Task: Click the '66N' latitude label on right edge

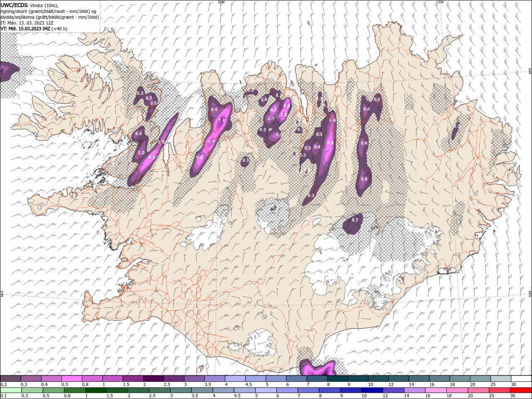Action: 530,71
